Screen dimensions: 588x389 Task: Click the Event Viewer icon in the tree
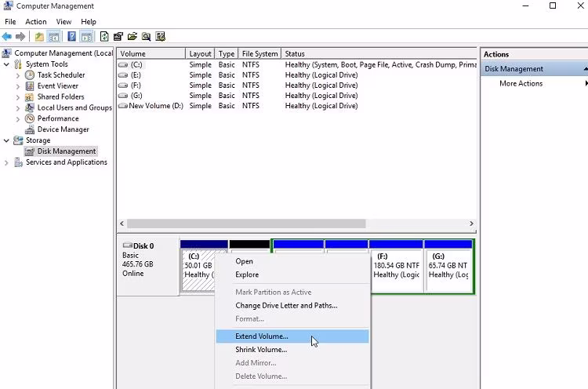pos(30,86)
